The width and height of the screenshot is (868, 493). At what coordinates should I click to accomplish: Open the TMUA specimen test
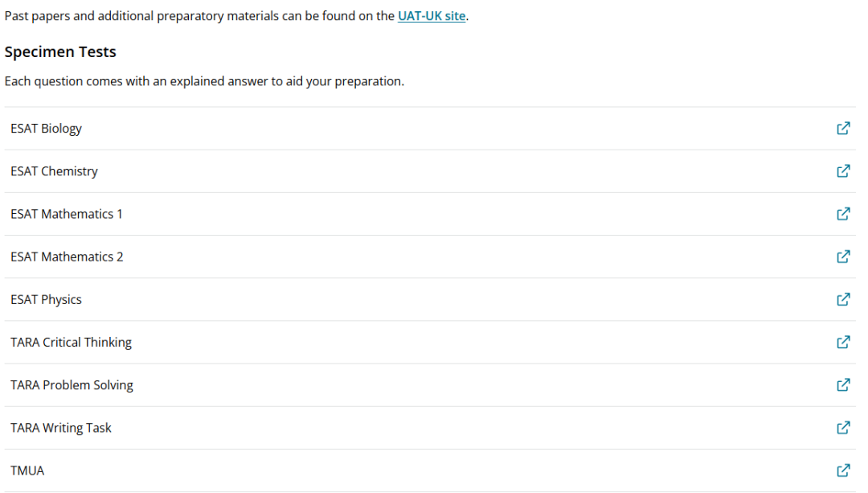[x=27, y=470]
